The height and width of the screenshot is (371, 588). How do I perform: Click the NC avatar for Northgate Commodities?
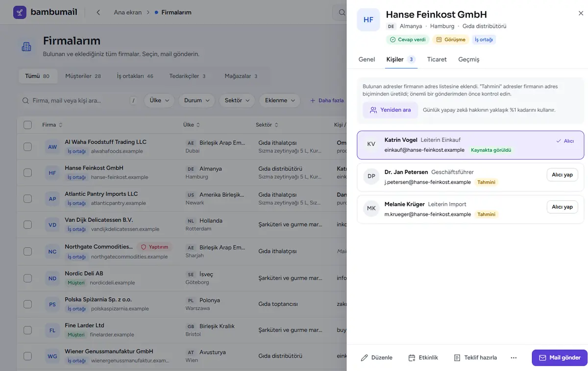pos(52,252)
